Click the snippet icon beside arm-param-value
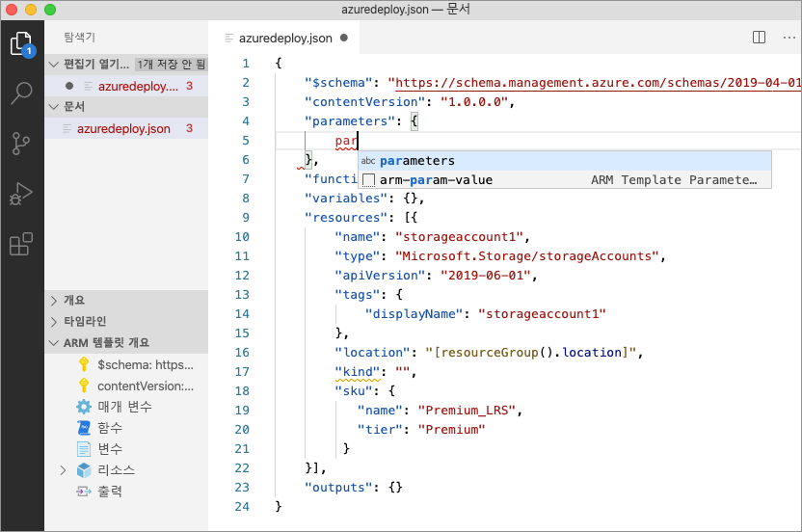 pyautogui.click(x=369, y=180)
